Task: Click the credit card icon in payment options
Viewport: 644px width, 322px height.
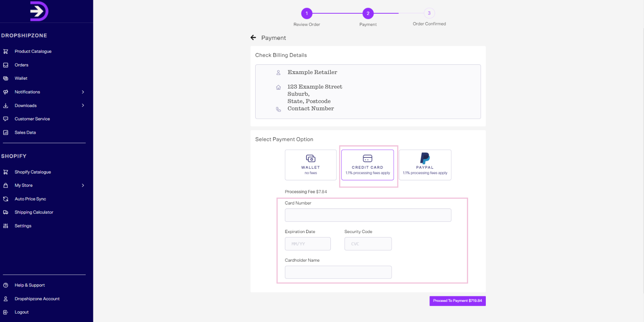Action: coord(367,158)
